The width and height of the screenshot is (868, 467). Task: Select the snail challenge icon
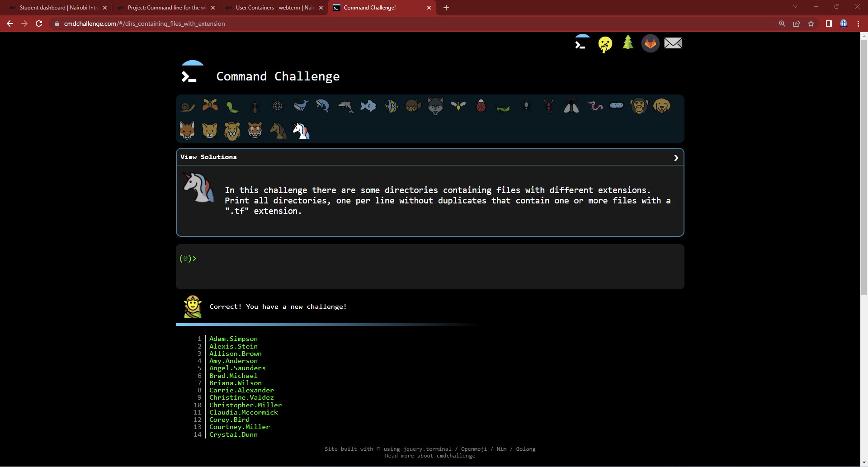(187, 105)
